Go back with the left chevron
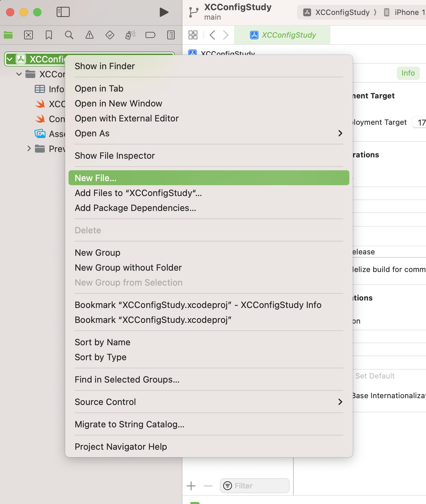426x504 pixels. coord(212,35)
